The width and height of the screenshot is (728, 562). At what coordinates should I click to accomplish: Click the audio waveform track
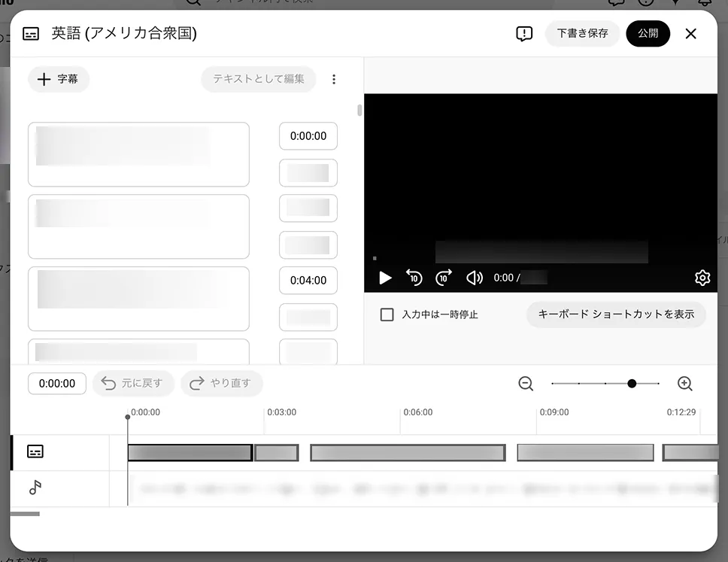(423, 488)
